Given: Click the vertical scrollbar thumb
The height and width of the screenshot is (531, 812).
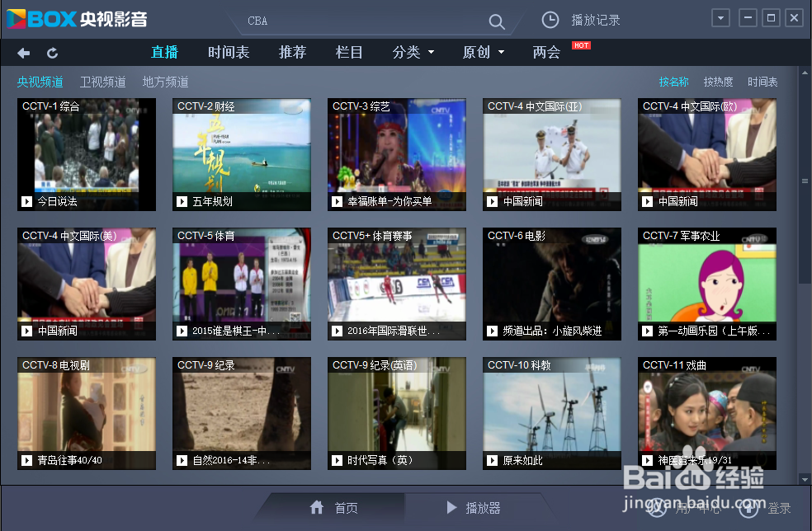Looking at the screenshot, I should tap(805, 181).
